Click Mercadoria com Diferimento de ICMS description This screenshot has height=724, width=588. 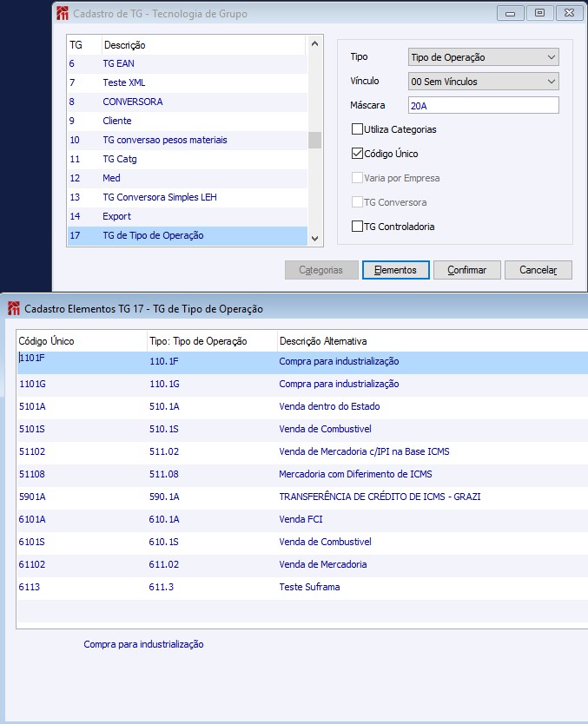point(355,474)
